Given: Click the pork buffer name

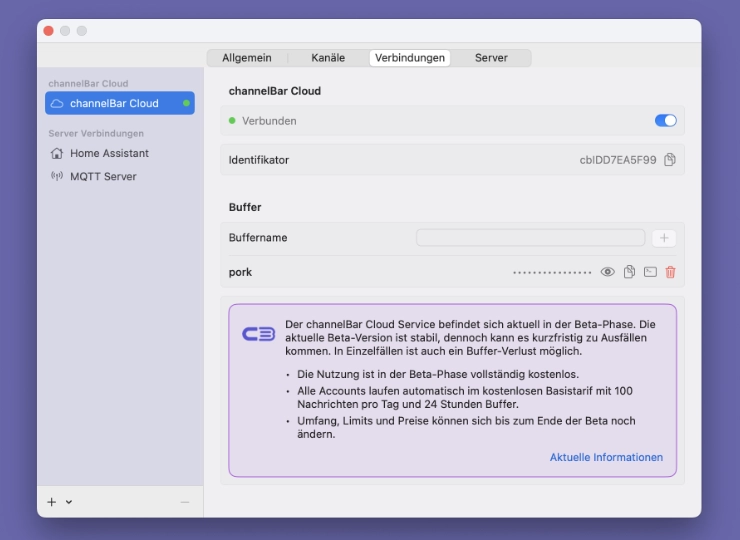Looking at the screenshot, I should [x=240, y=272].
